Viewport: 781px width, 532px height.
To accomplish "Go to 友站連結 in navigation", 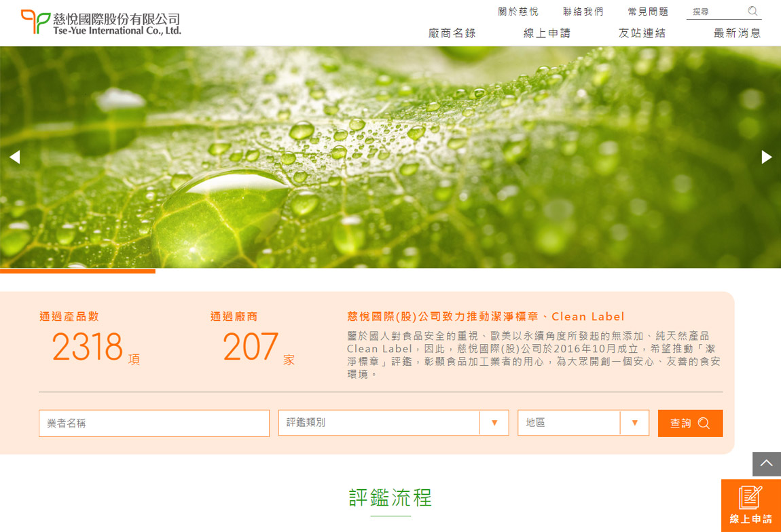I will (642, 33).
